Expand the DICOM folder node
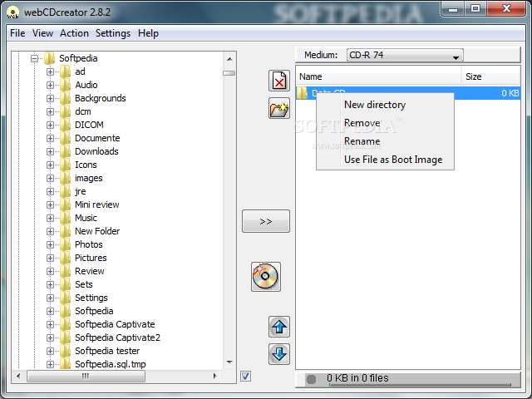 click(50, 125)
